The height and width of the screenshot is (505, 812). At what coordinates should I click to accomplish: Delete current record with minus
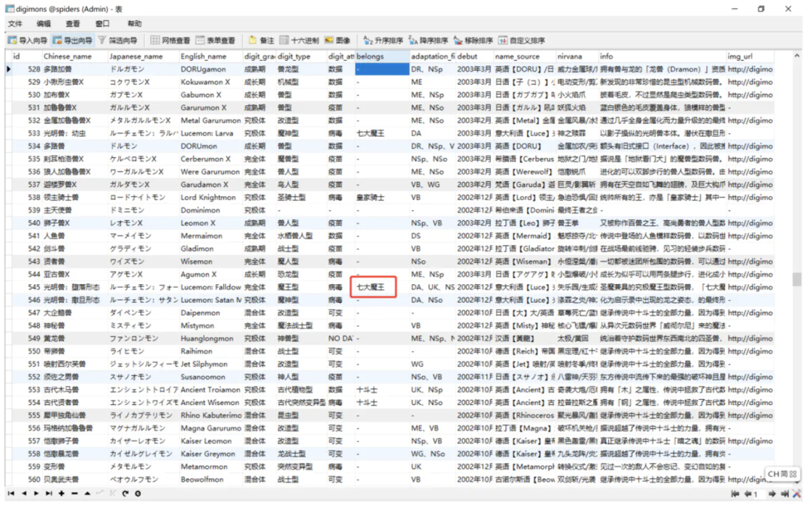74,494
